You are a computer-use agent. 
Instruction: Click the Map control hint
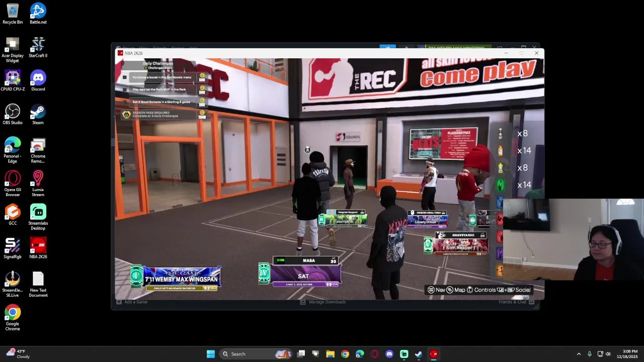(x=456, y=290)
